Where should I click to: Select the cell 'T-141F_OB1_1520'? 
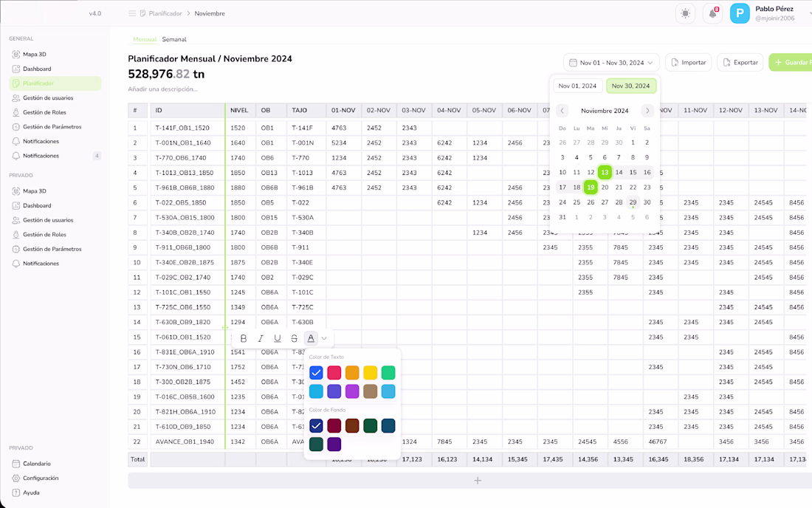tap(187, 128)
